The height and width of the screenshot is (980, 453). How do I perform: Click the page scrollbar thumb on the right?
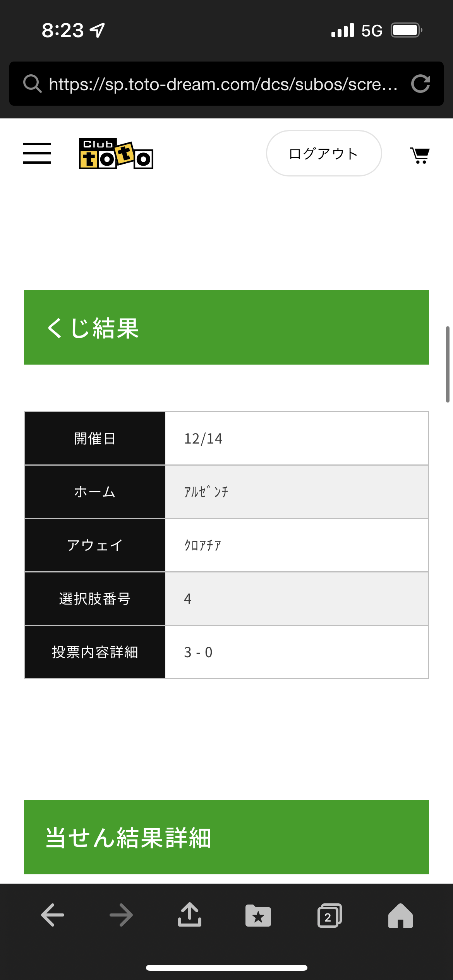[x=448, y=364]
